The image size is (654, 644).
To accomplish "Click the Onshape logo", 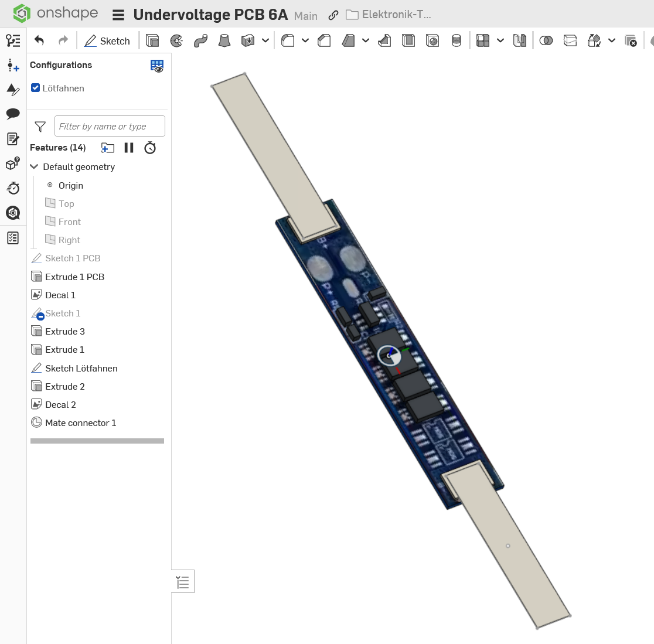I will [56, 13].
